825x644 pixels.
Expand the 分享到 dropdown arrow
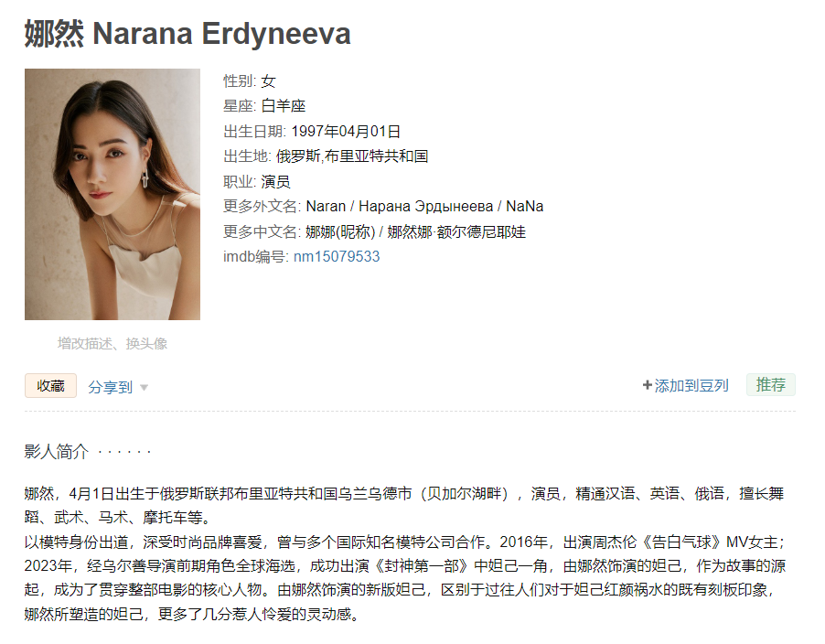[144, 388]
